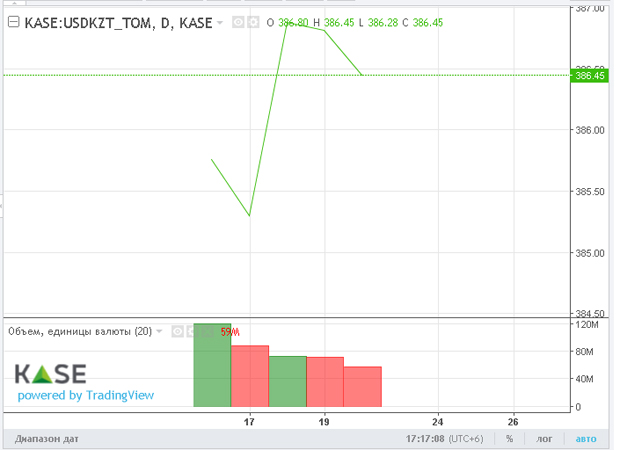
Task: Click date 17 on the time axis
Action: [x=249, y=422]
